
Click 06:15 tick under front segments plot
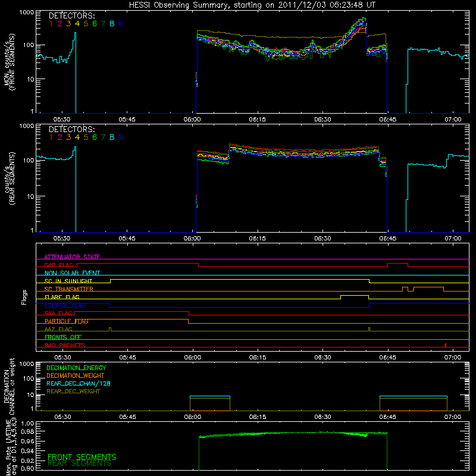coord(258,120)
